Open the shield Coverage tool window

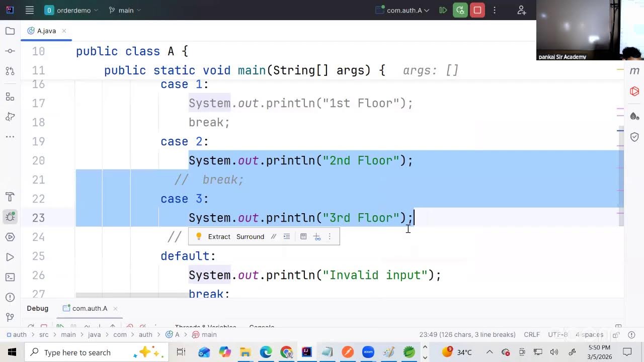(x=634, y=137)
